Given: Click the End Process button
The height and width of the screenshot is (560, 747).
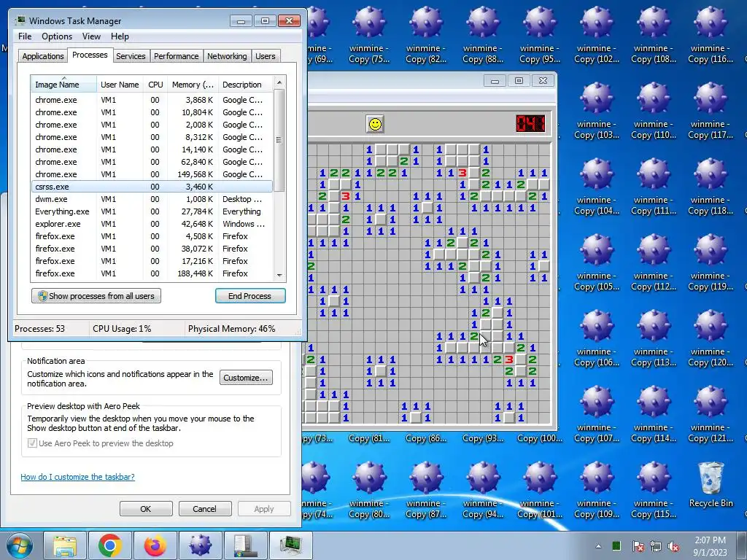Looking at the screenshot, I should (x=250, y=296).
